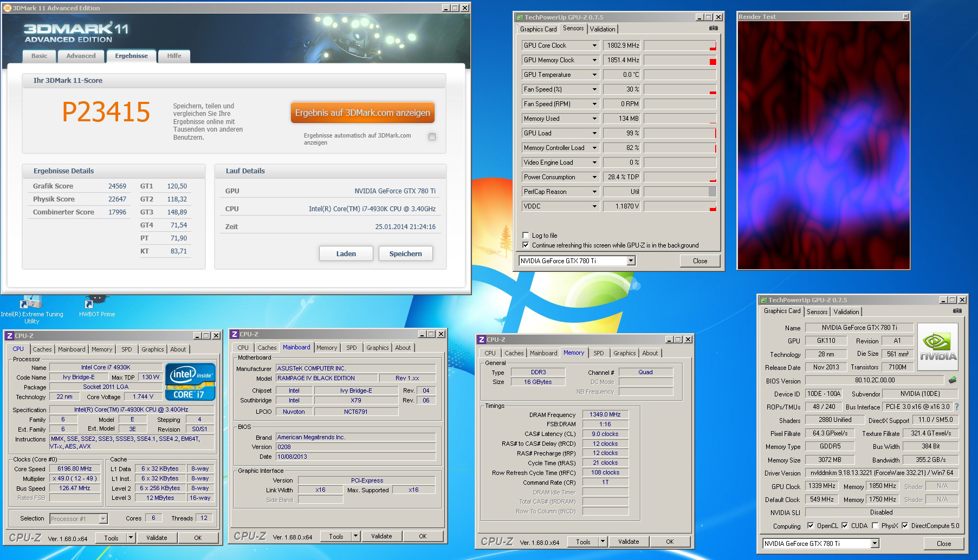Click Close in GPU-Z Graphics Card window
This screenshot has height=560, width=978.
[944, 544]
